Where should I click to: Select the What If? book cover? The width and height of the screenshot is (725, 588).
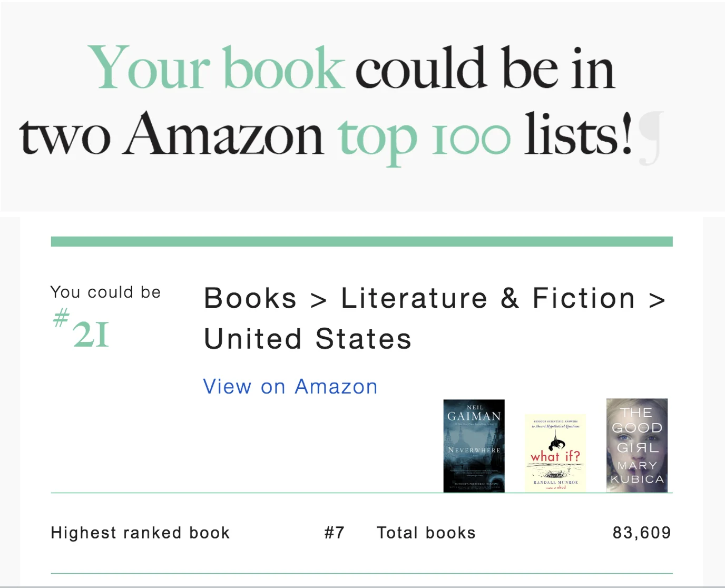pyautogui.click(x=555, y=453)
